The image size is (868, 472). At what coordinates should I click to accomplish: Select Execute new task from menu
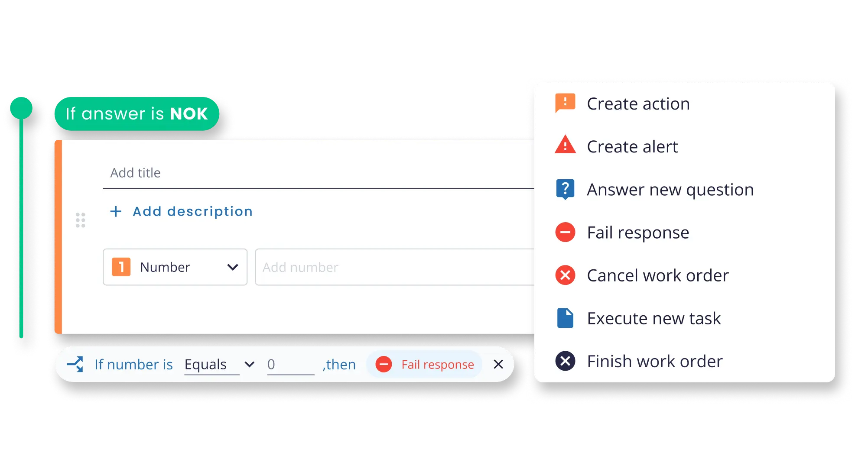656,317
